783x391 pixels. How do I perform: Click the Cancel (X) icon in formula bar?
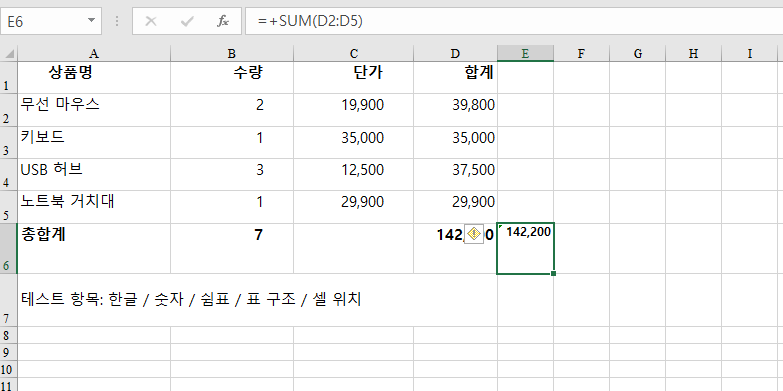point(151,21)
